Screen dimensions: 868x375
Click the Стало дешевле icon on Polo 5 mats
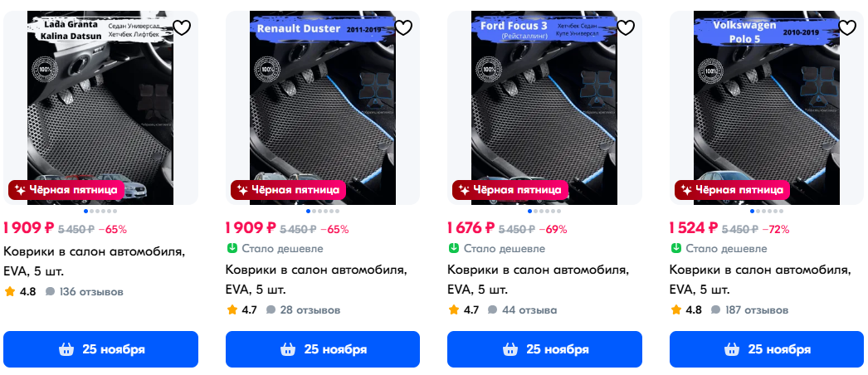675,248
